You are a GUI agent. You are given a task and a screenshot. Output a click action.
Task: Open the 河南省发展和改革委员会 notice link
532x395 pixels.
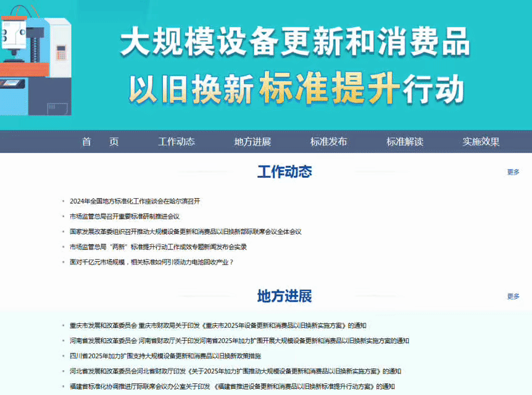click(239, 341)
